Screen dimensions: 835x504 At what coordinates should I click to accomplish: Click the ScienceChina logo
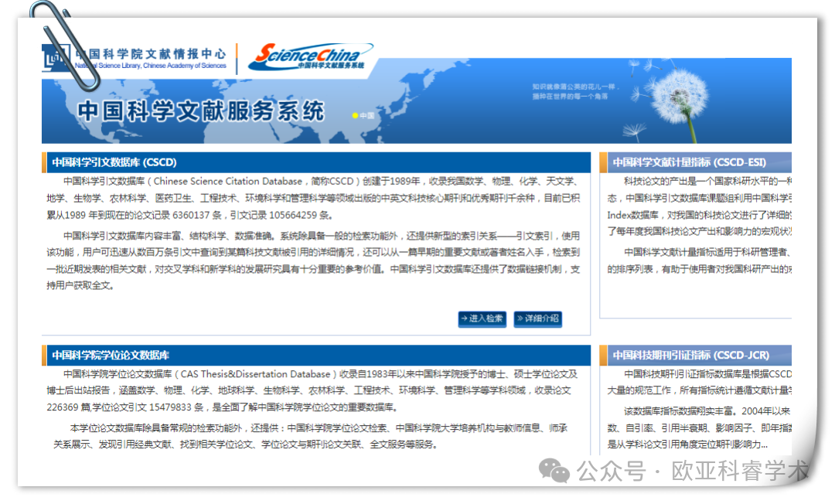(x=311, y=57)
